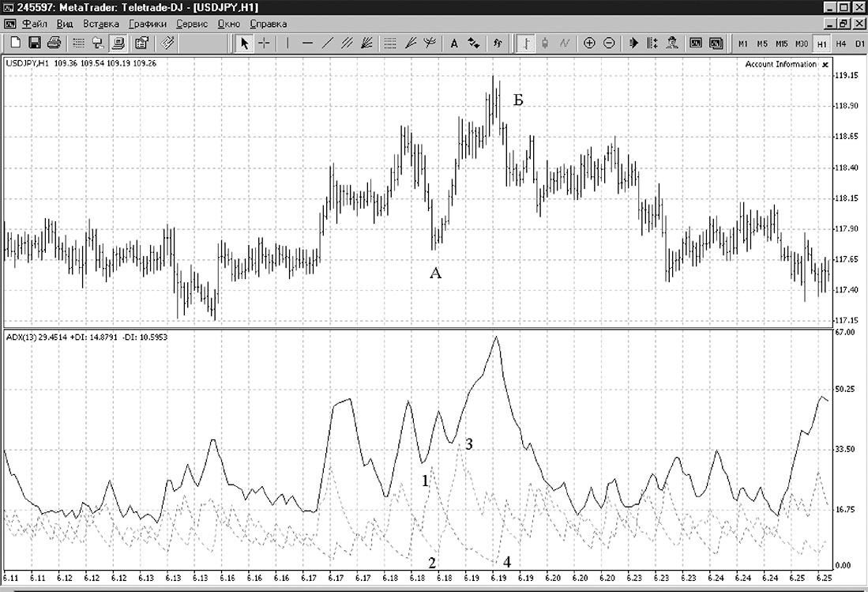Select the arrow cursor tool
The image size is (868, 592).
click(x=244, y=43)
